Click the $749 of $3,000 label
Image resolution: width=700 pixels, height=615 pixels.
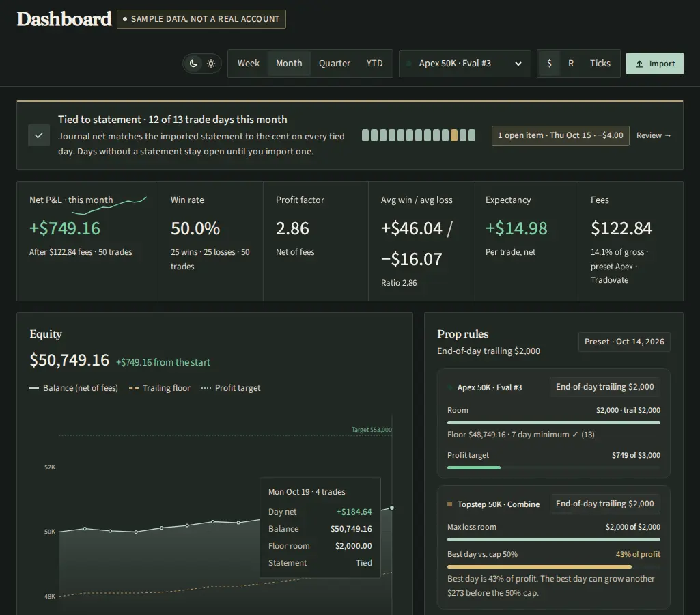(x=636, y=455)
